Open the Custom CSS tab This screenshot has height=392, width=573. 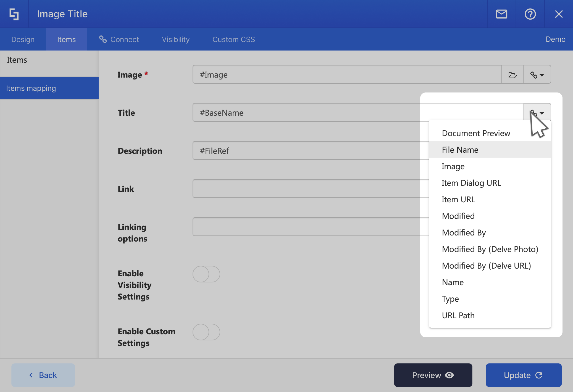point(233,39)
